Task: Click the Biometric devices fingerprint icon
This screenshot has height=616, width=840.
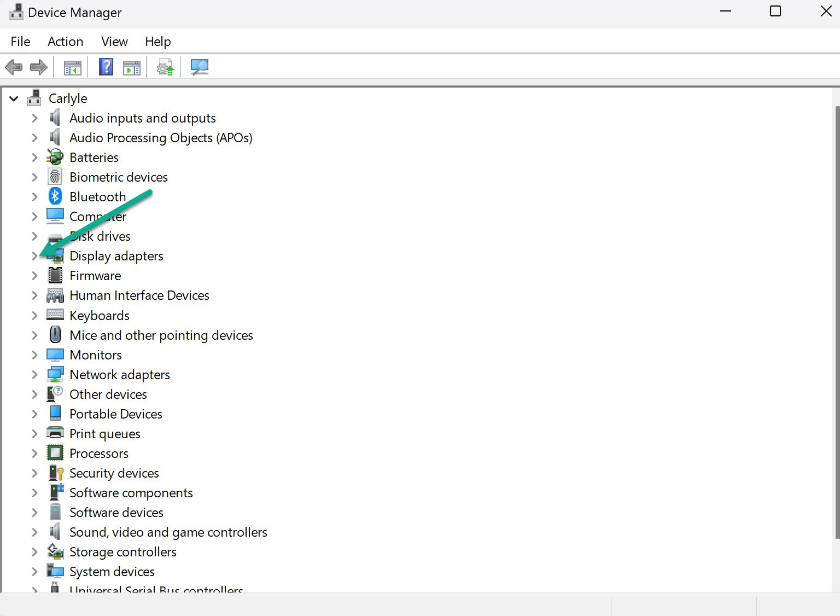Action: (x=55, y=177)
